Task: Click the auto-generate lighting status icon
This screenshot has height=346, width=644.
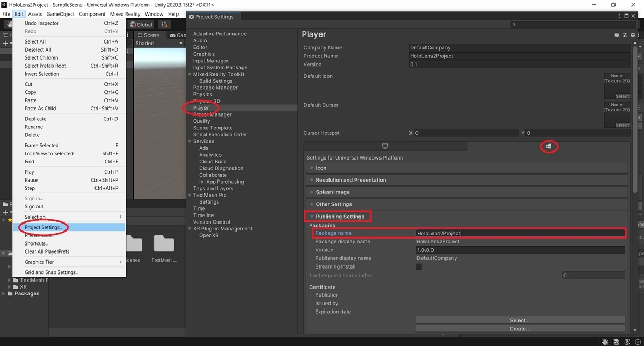Action: (627, 341)
